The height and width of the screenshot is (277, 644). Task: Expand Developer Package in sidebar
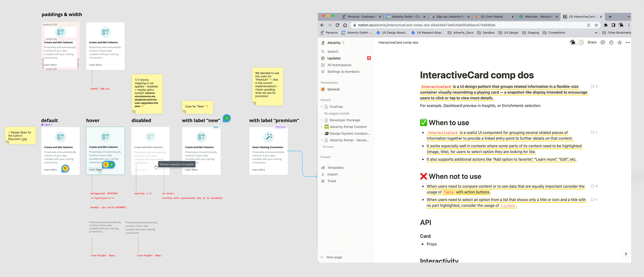322,120
